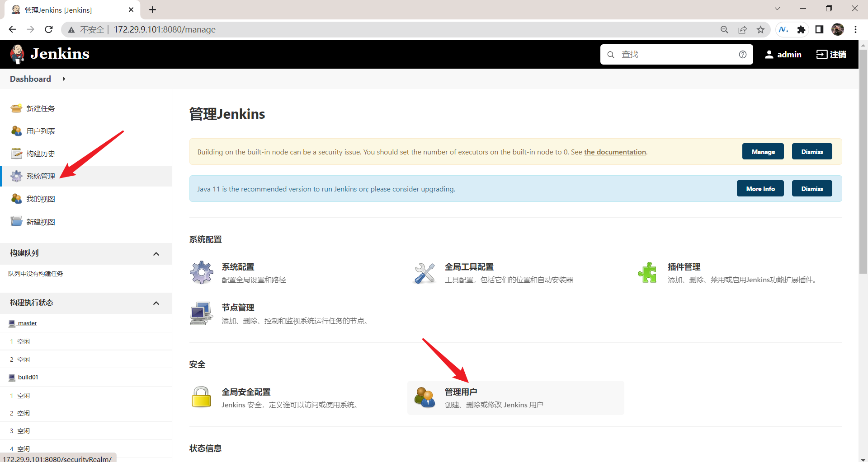Click the Jenkins butler logo icon
Image resolution: width=868 pixels, height=462 pixels.
click(x=18, y=54)
